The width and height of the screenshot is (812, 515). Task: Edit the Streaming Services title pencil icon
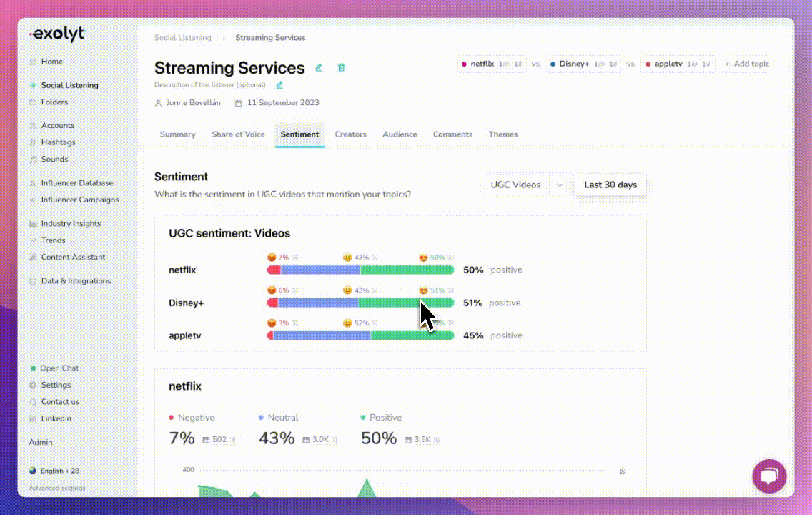(x=319, y=67)
